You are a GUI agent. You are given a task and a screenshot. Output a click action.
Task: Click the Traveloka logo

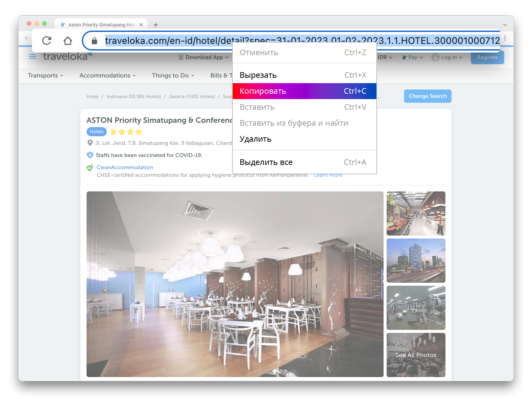[68, 56]
